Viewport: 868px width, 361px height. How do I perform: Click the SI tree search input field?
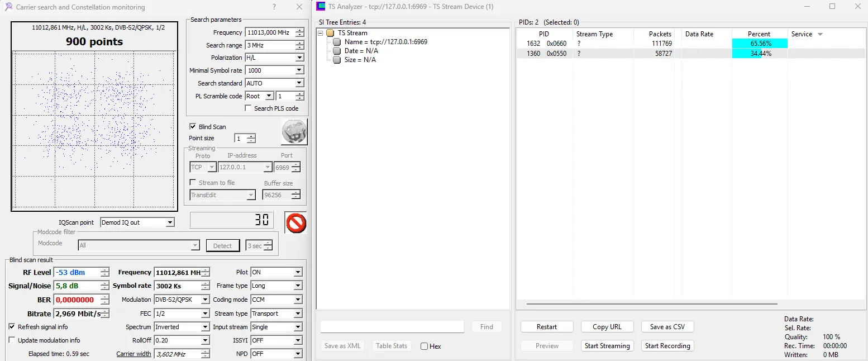click(392, 327)
